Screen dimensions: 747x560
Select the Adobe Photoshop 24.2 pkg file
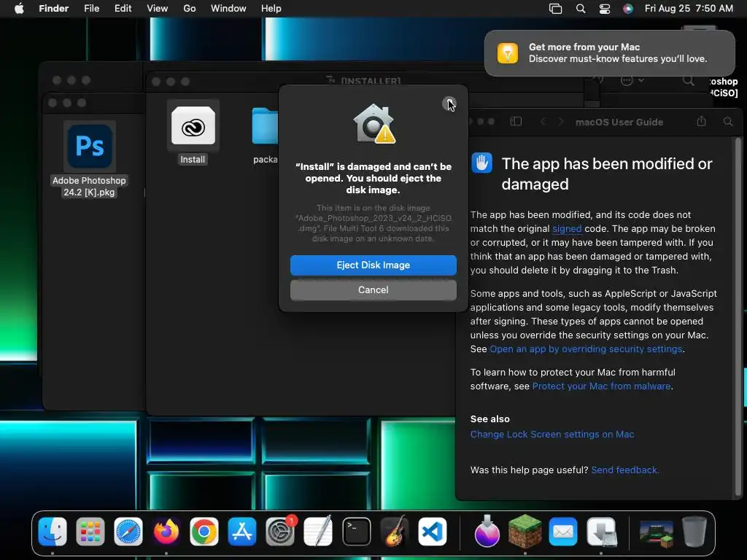[90, 146]
